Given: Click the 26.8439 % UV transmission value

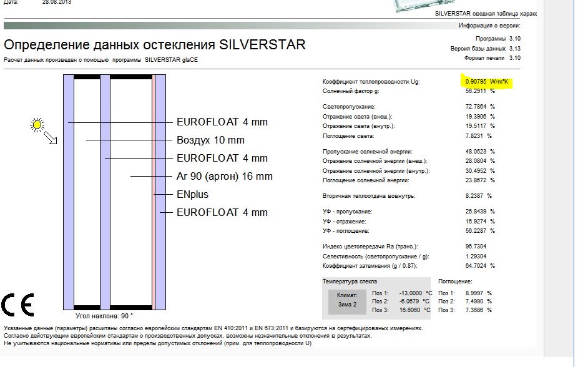Looking at the screenshot, I should coord(480,212).
